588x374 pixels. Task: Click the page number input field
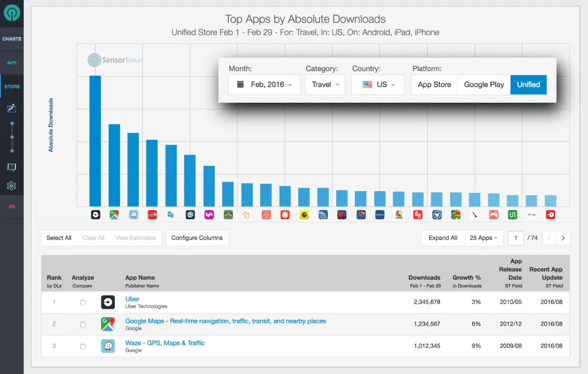coord(515,238)
